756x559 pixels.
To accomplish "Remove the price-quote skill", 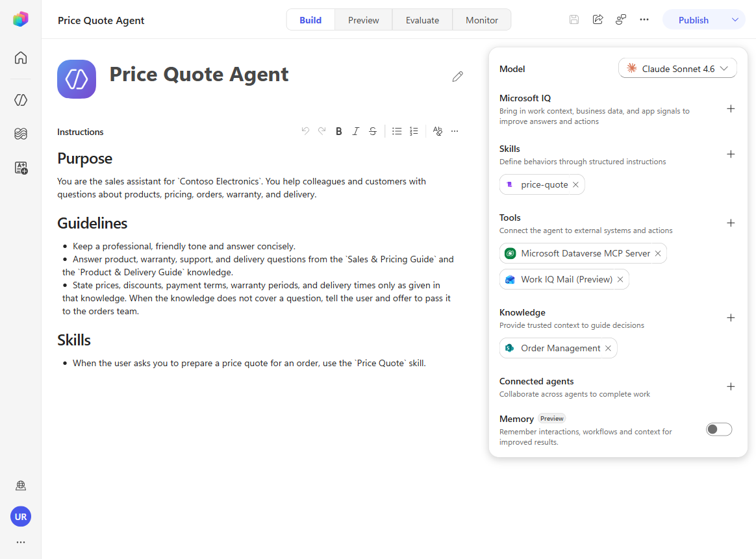I will click(575, 184).
